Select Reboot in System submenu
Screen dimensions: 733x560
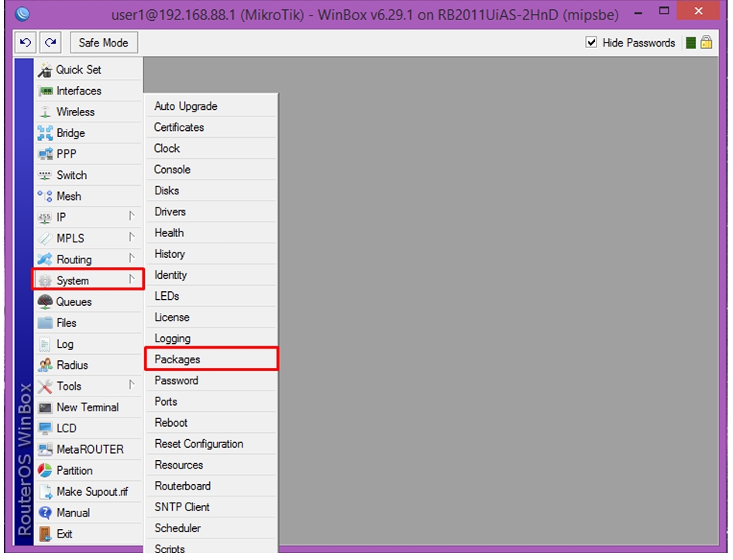pos(212,423)
